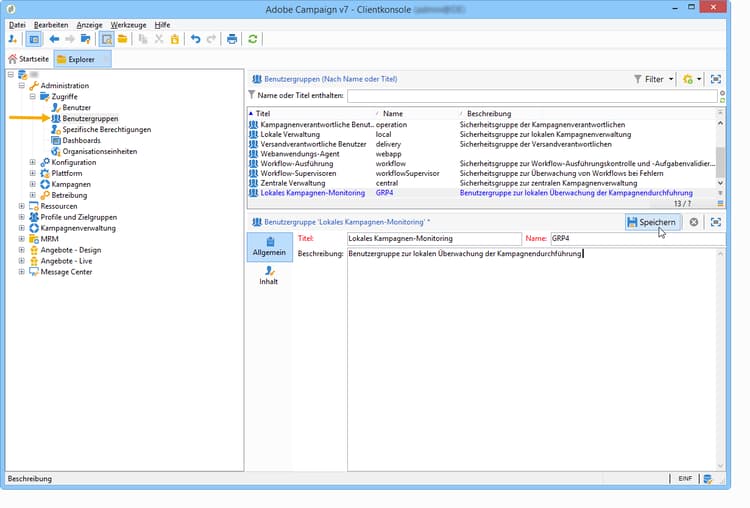The image size is (750, 508).
Task: Expand the Ressourcen tree node
Action: click(x=22, y=206)
